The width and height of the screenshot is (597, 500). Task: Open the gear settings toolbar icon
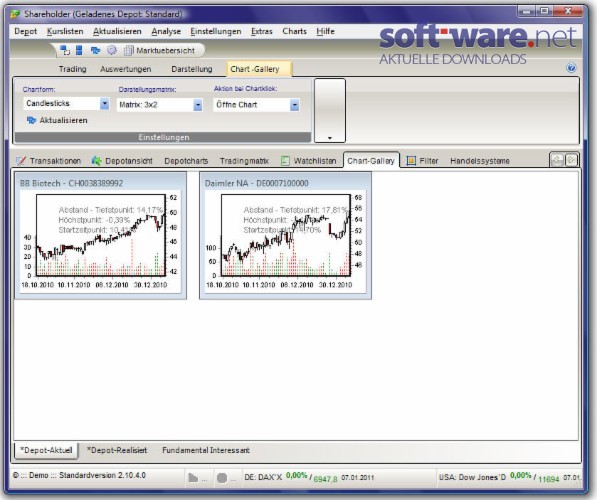[x=112, y=50]
